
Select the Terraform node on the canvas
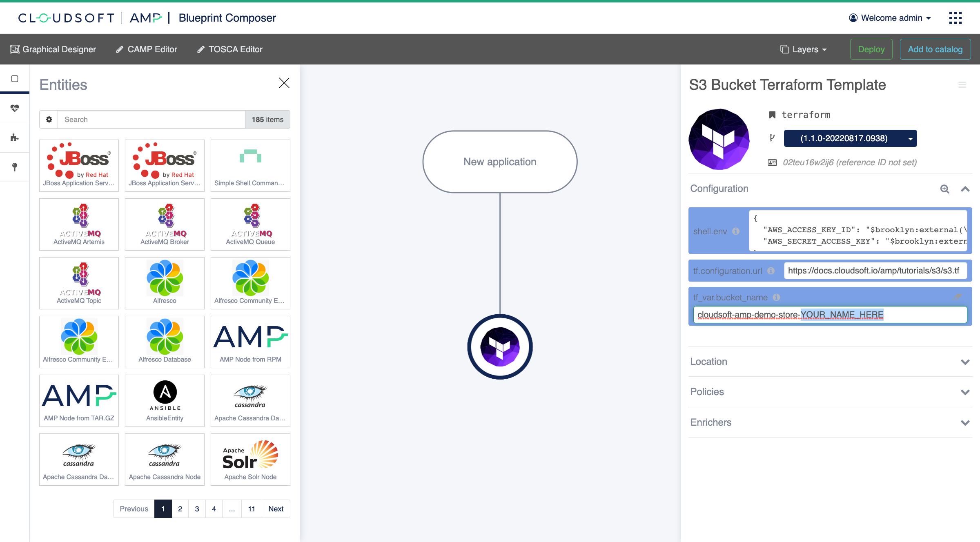click(500, 347)
